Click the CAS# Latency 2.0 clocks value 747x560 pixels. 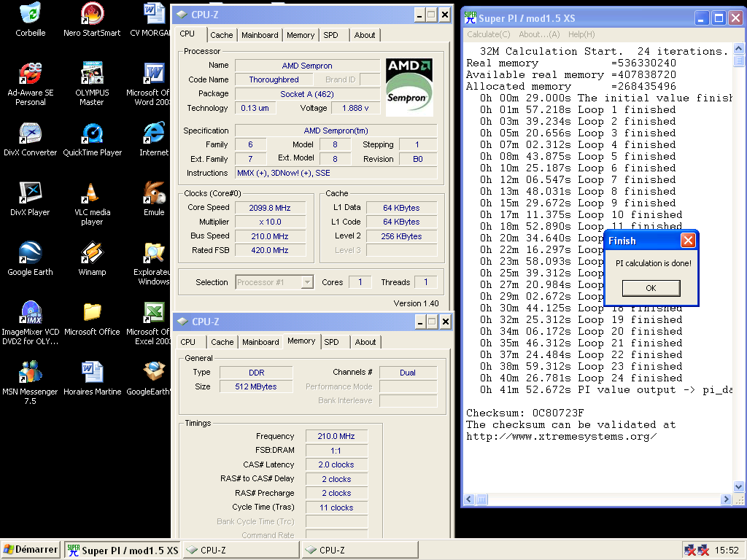pyautogui.click(x=336, y=464)
